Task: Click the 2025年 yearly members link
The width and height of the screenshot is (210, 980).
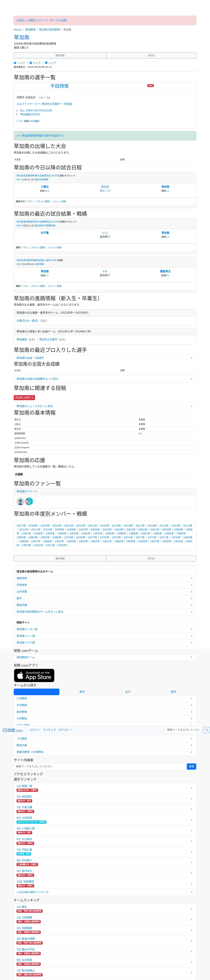Action: 45,526
